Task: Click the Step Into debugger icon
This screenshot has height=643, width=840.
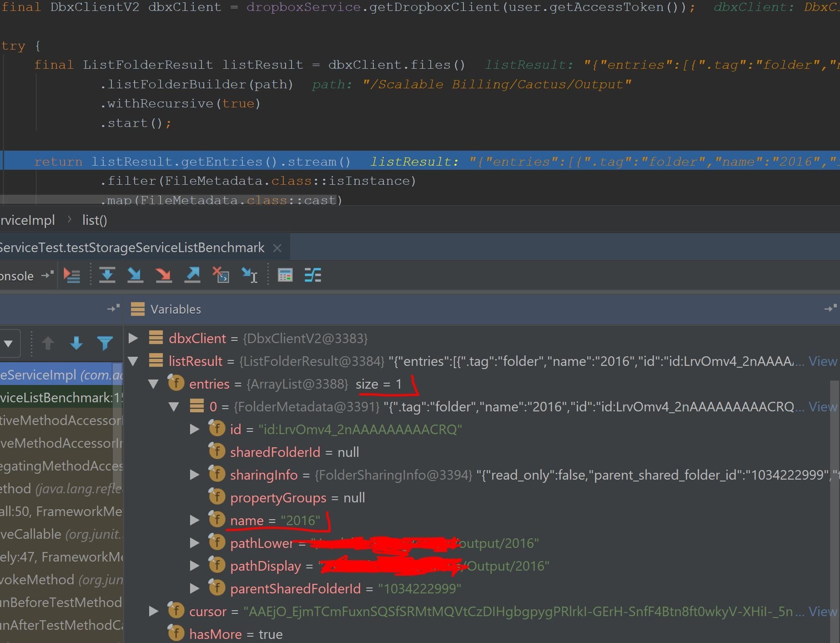Action: tap(135, 275)
